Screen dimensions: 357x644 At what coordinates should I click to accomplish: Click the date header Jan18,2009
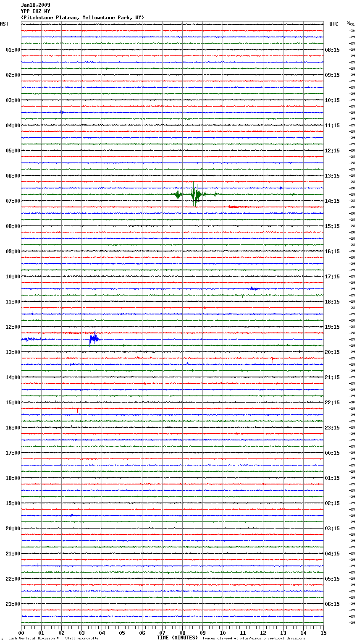[x=35, y=5]
